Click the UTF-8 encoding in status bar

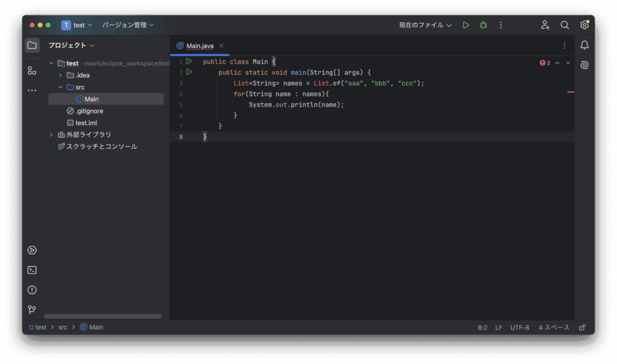tap(519, 328)
